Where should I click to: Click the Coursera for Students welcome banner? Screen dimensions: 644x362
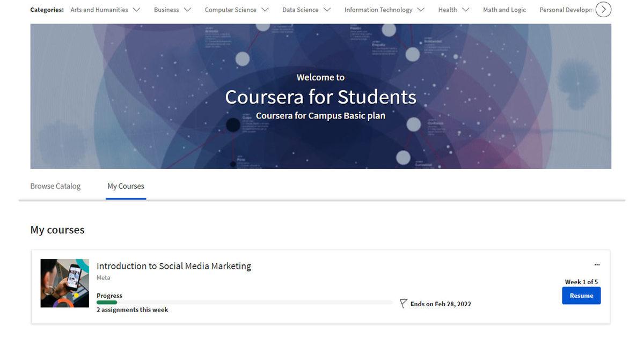(320, 97)
